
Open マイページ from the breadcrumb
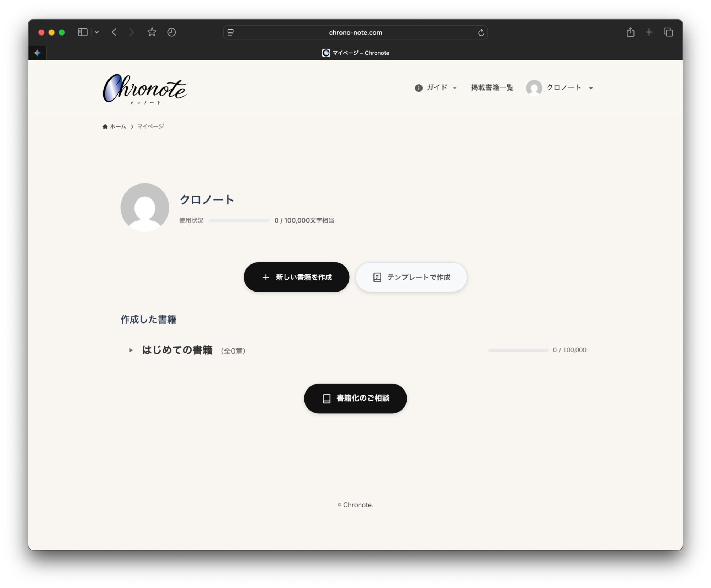tap(150, 126)
